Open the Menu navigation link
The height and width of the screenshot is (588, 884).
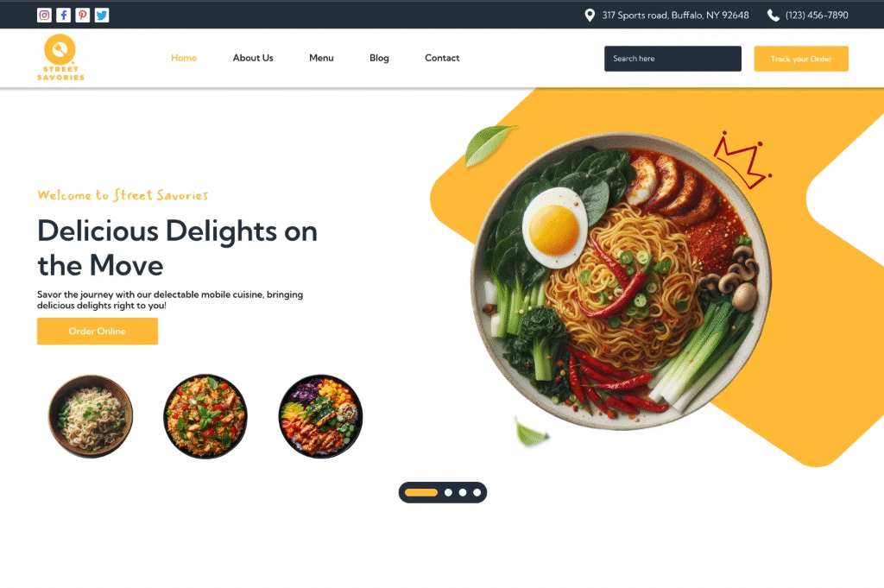321,58
